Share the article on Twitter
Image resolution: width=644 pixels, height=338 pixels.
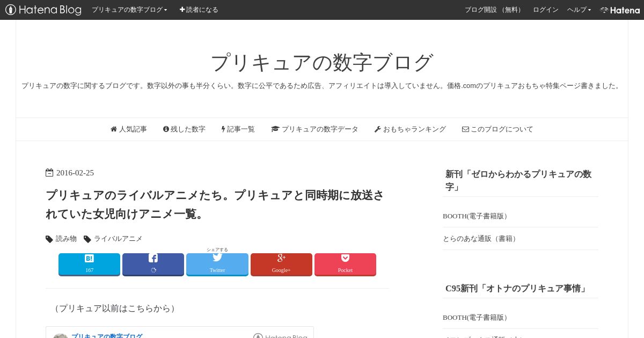tap(217, 264)
